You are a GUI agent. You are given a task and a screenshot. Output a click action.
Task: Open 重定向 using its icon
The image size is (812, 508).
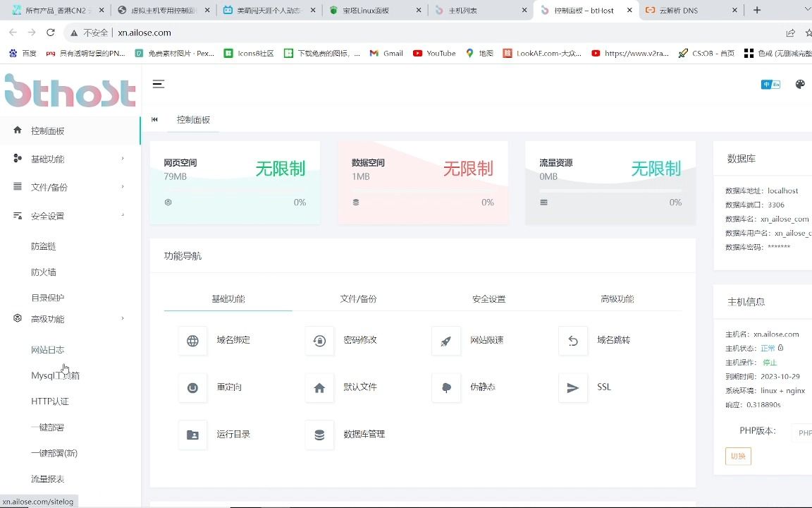(x=192, y=387)
